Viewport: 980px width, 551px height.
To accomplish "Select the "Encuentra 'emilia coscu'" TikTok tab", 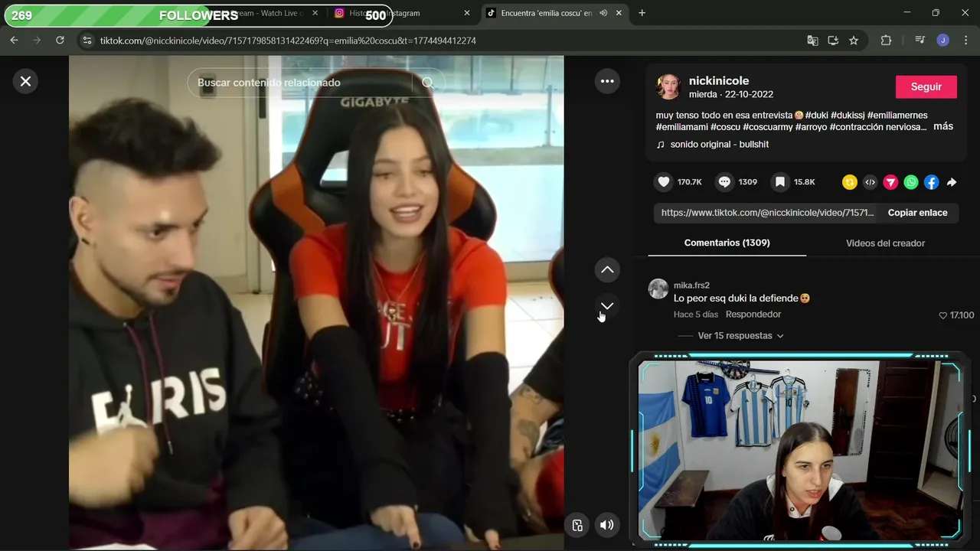I will point(555,13).
